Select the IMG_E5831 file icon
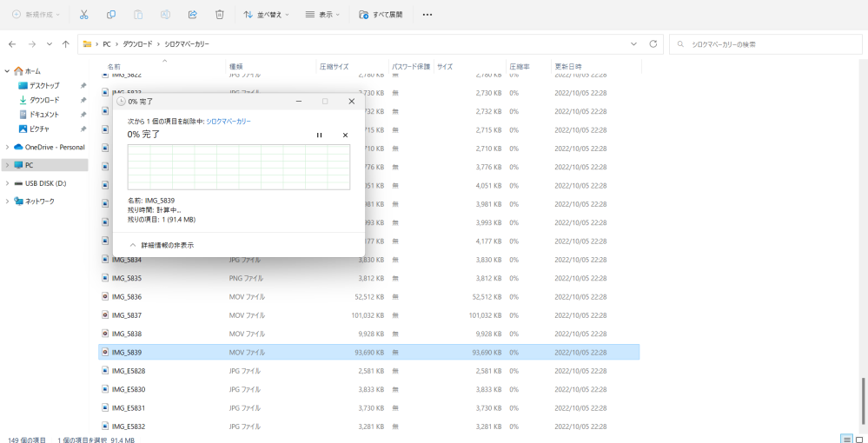868x443 pixels. coord(105,408)
